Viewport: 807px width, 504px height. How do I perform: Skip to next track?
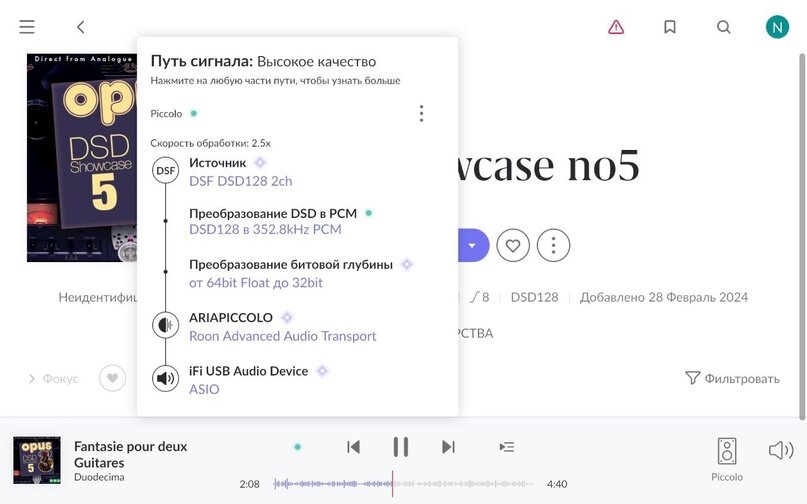pyautogui.click(x=448, y=447)
